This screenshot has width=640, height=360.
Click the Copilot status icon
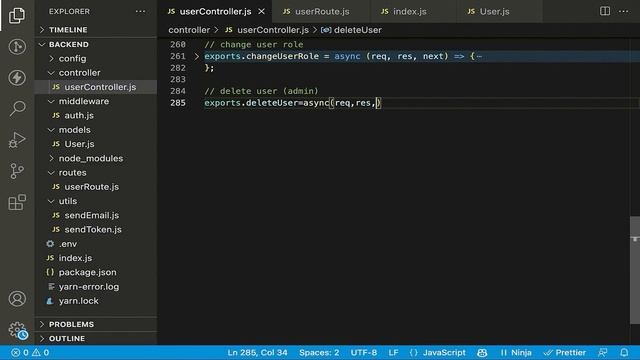click(x=482, y=352)
